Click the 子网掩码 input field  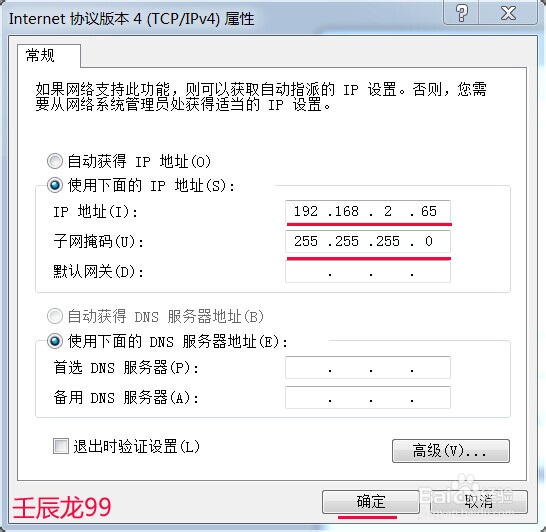click(x=368, y=242)
